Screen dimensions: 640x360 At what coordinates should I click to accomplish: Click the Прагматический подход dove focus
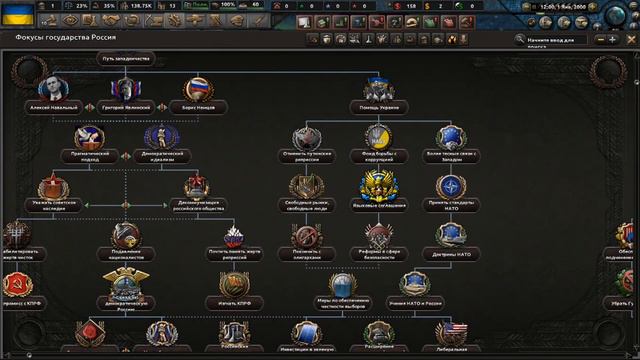tap(89, 138)
